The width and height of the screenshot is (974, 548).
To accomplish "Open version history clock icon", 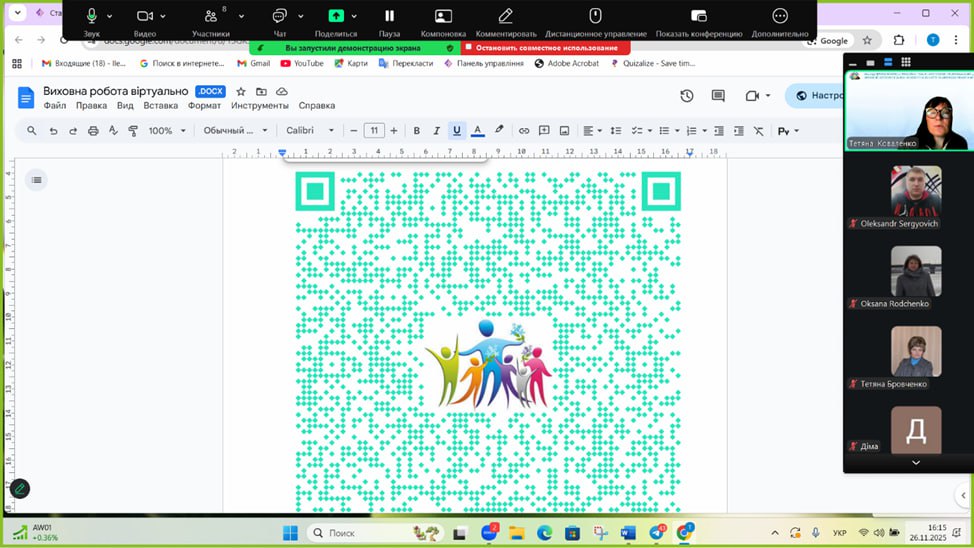I will [687, 96].
